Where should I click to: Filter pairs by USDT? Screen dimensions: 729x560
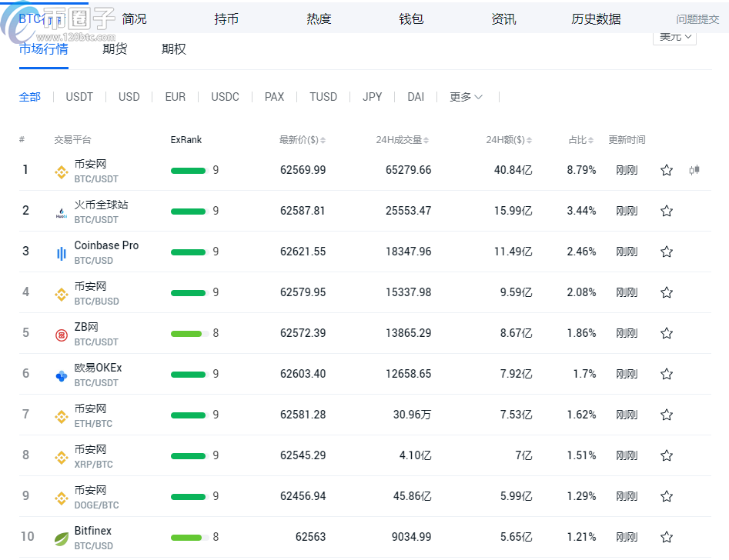pyautogui.click(x=79, y=97)
